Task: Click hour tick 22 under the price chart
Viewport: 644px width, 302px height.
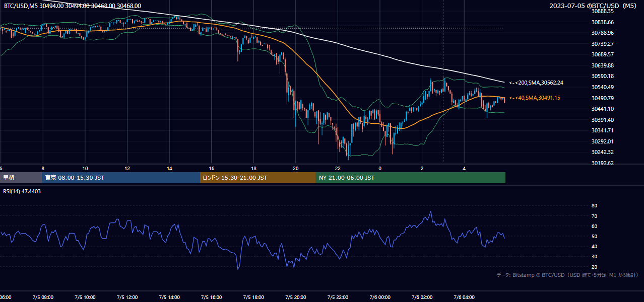Action: tap(338, 168)
